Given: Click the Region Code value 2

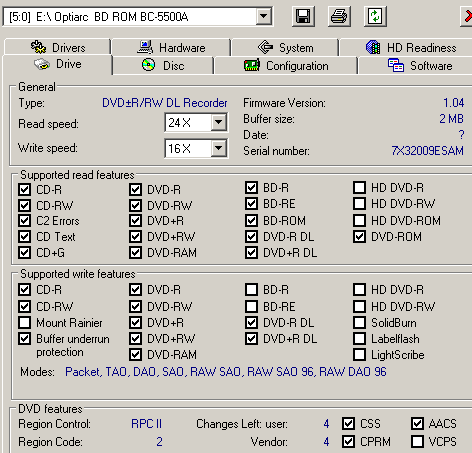Looking at the screenshot, I should [159, 442].
